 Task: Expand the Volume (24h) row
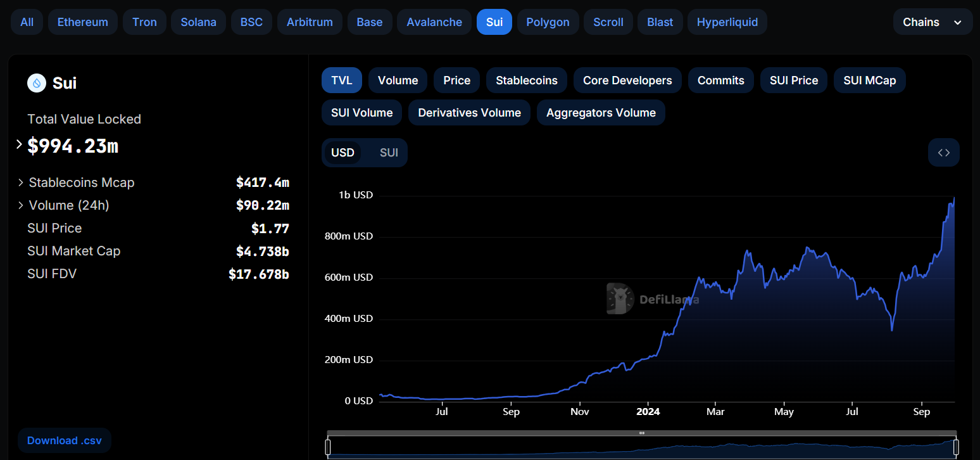pyautogui.click(x=21, y=205)
